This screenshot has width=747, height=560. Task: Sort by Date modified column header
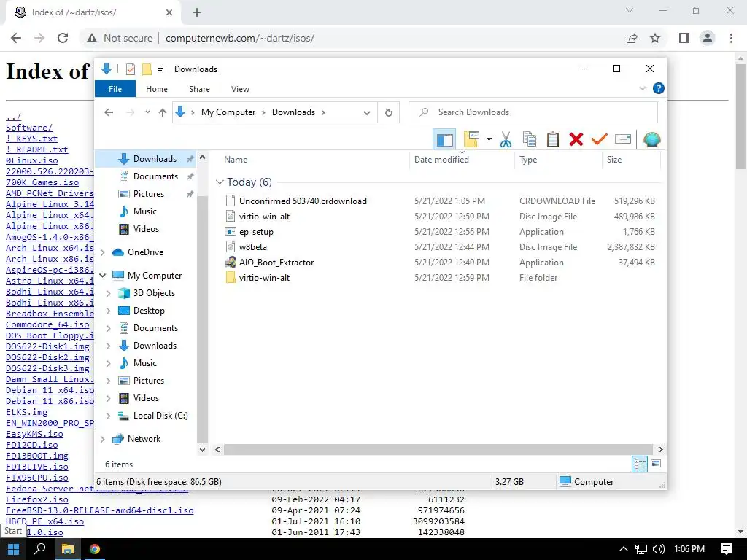pos(462,160)
